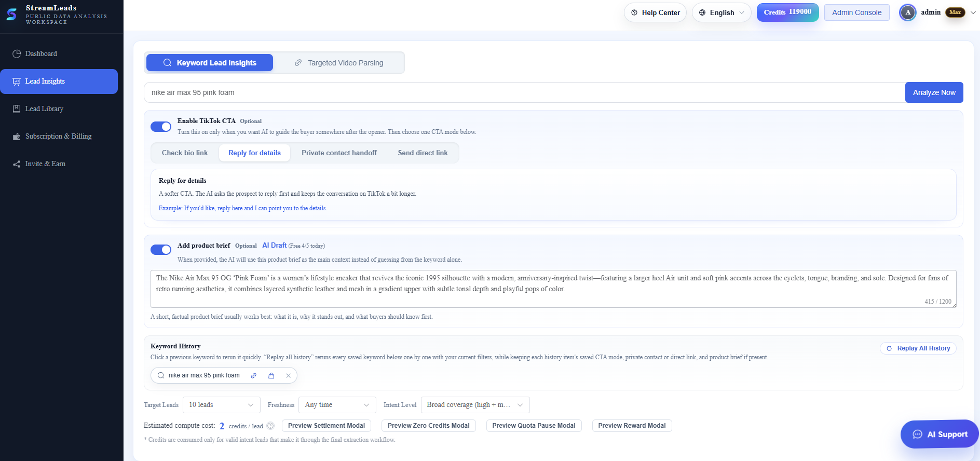Screen dimensions: 980x461
Task: Click the link icon in the history chip
Action: click(x=254, y=375)
